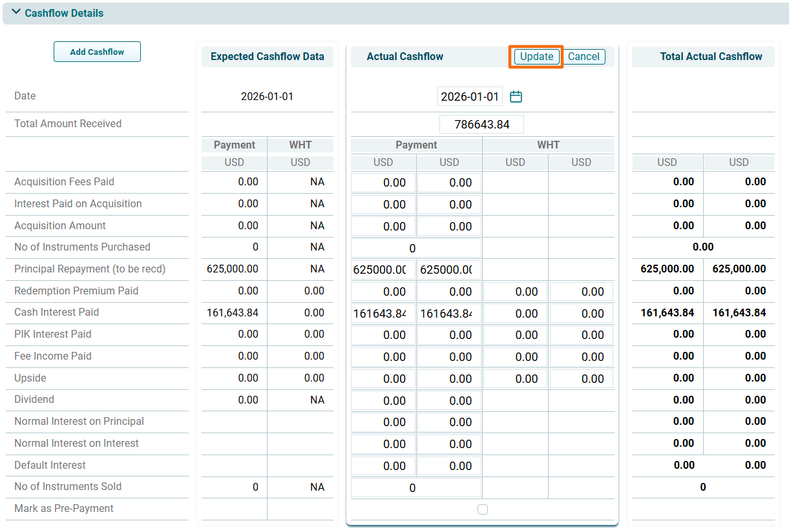Click first WHT field for PIK Interest
The image size is (789, 532).
[515, 335]
